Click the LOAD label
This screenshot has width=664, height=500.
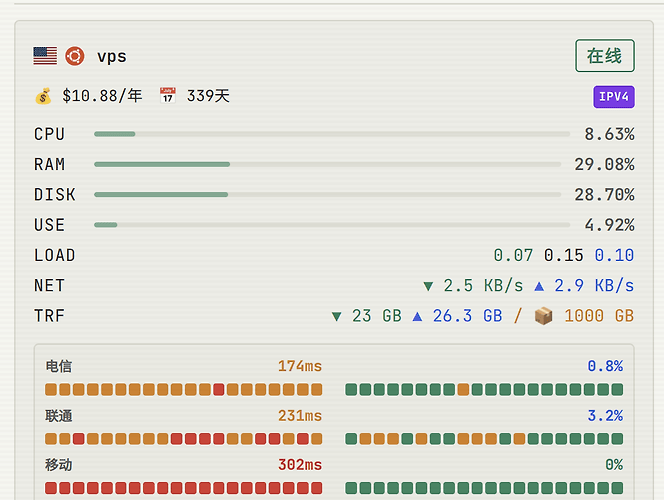55,255
